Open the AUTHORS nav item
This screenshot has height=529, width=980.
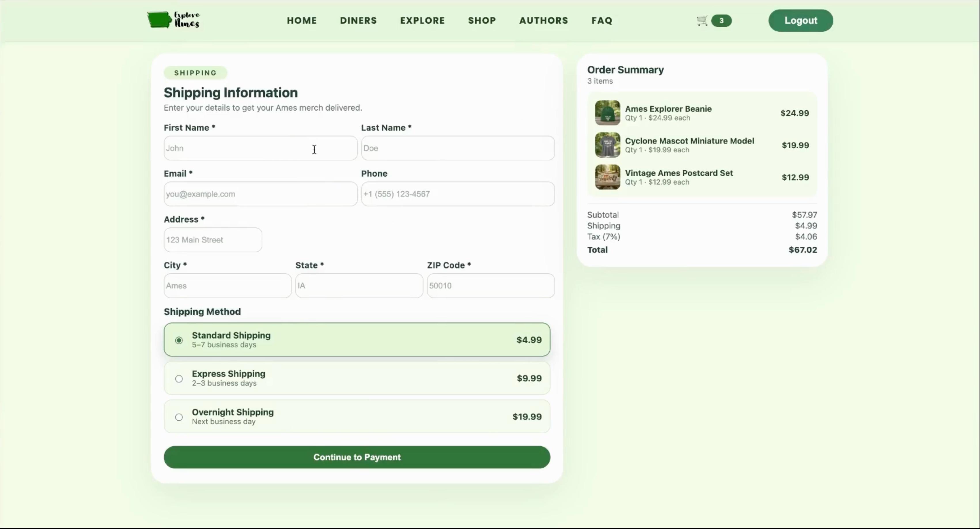click(x=544, y=20)
